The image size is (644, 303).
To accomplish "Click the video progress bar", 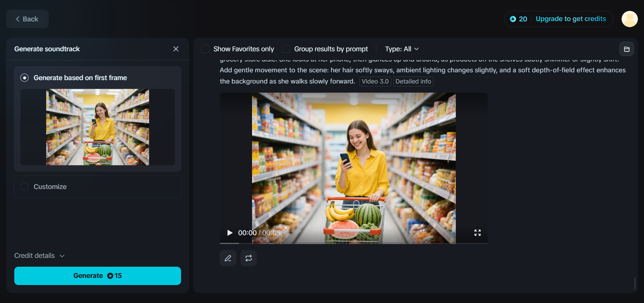I will (354, 243).
